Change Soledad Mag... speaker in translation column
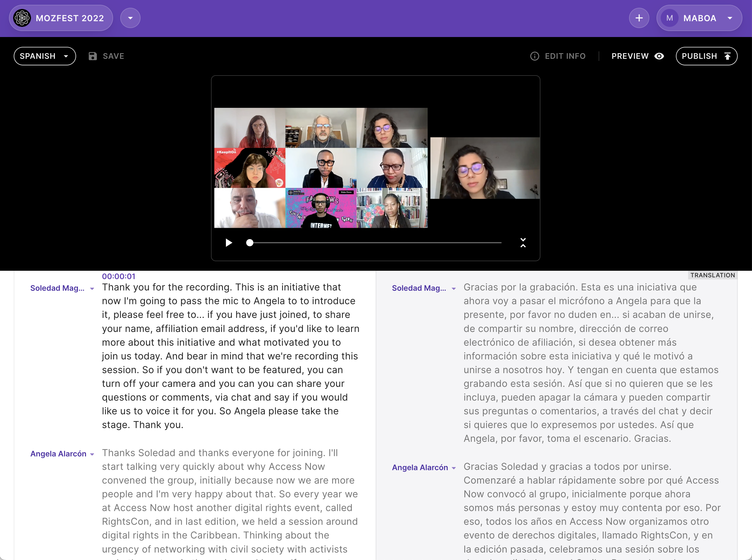This screenshot has height=560, width=752. (454, 288)
